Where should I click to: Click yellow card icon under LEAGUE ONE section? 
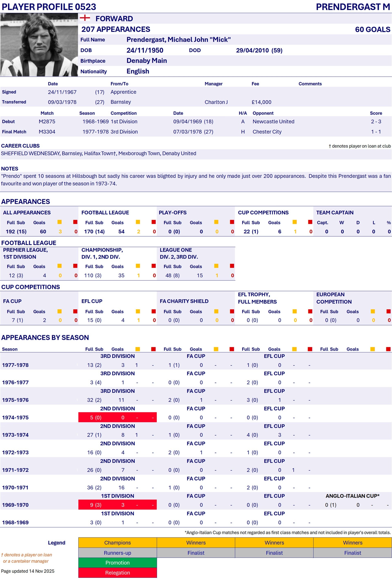pos(216,266)
